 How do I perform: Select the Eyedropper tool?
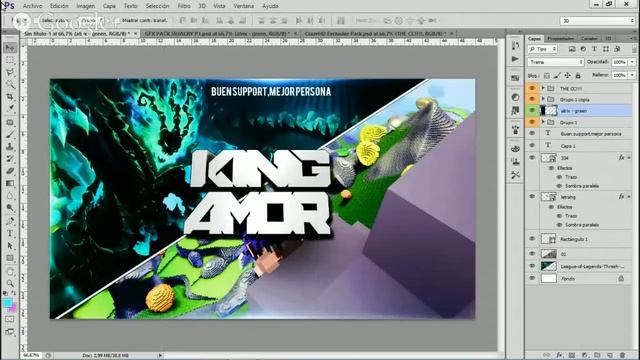(10, 109)
